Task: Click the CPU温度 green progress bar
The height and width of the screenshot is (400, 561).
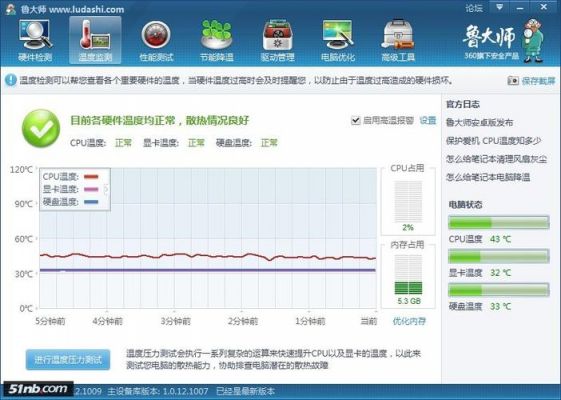Action: click(499, 223)
